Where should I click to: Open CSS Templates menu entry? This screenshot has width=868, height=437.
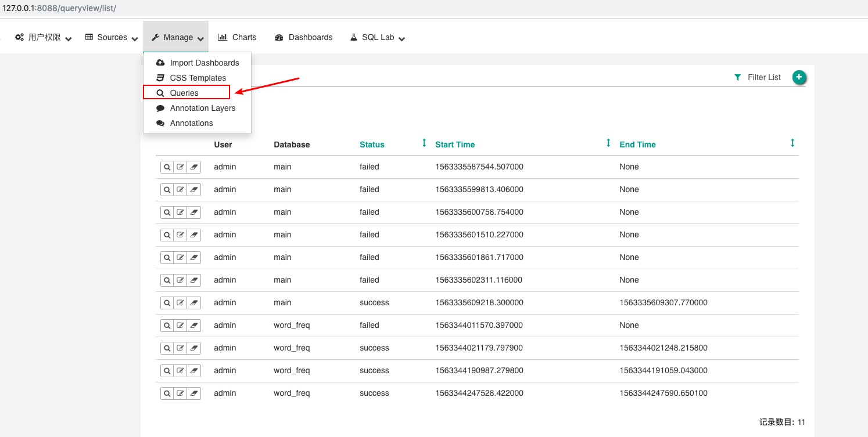198,78
